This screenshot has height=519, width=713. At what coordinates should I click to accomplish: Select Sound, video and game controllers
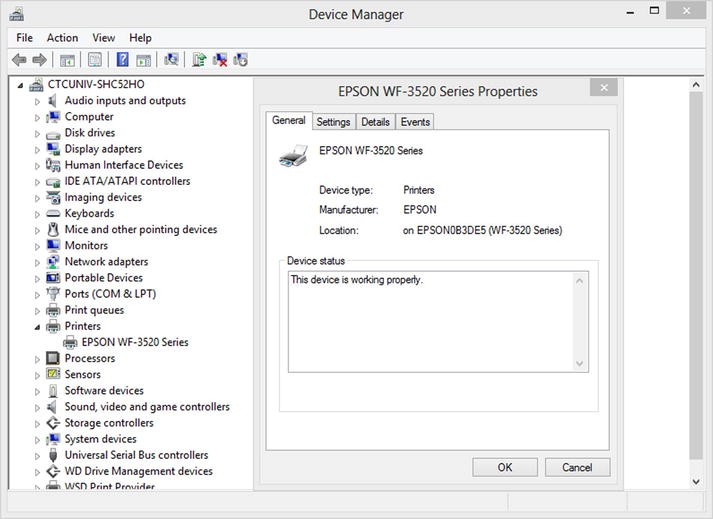(x=147, y=407)
